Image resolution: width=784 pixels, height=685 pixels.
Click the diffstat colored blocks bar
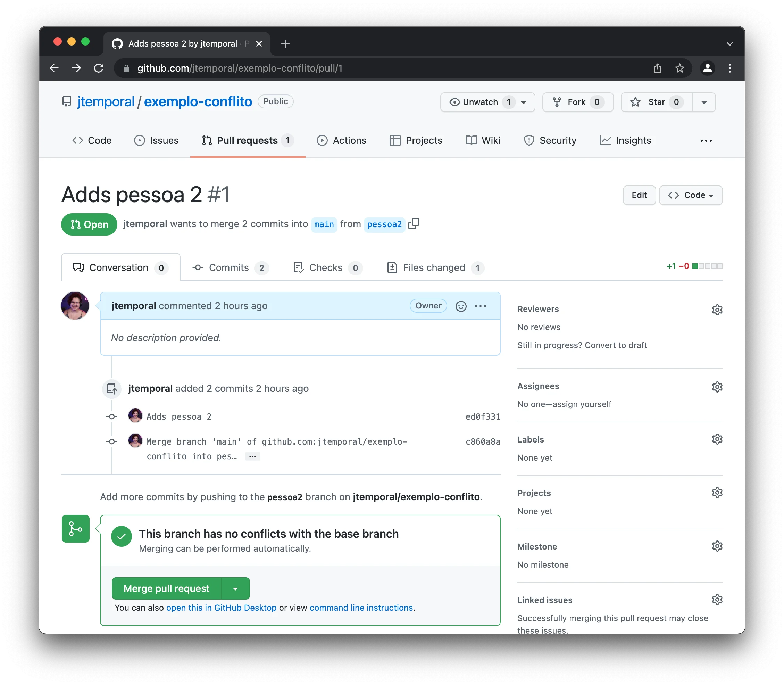[x=707, y=266]
